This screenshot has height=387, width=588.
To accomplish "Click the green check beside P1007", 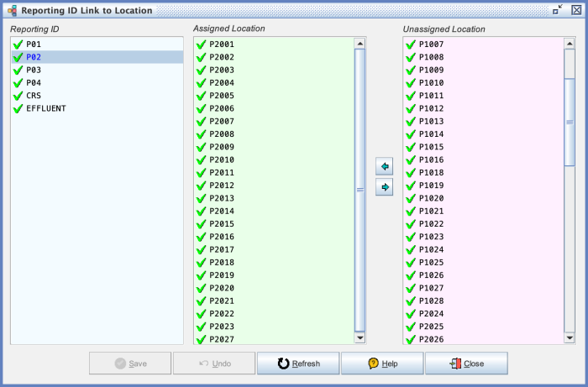I will [411, 44].
